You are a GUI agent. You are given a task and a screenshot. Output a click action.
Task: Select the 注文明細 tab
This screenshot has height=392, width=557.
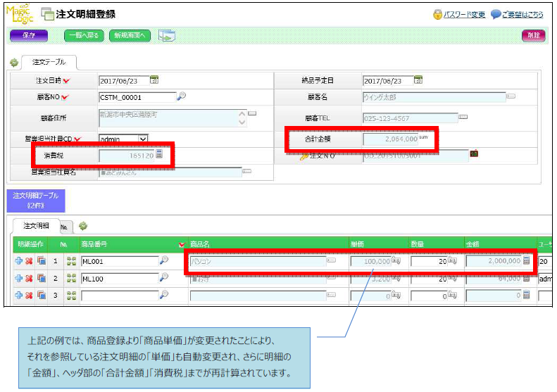point(35,226)
